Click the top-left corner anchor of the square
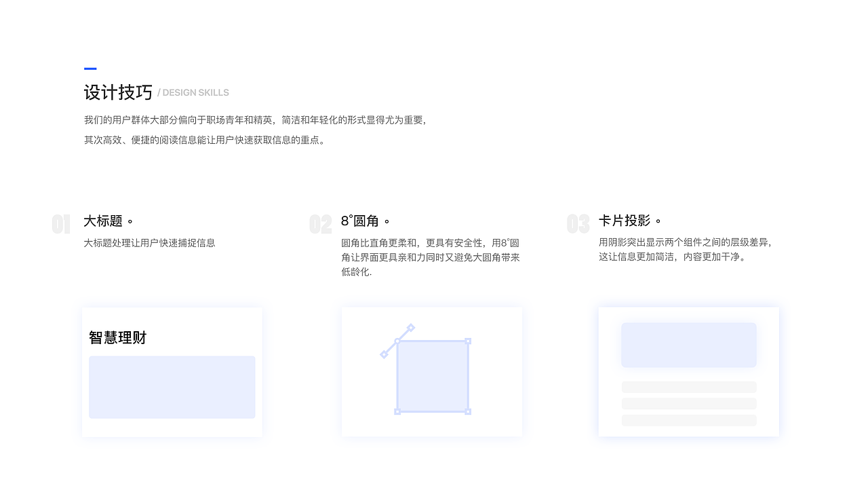This screenshot has width=868, height=488. [397, 342]
